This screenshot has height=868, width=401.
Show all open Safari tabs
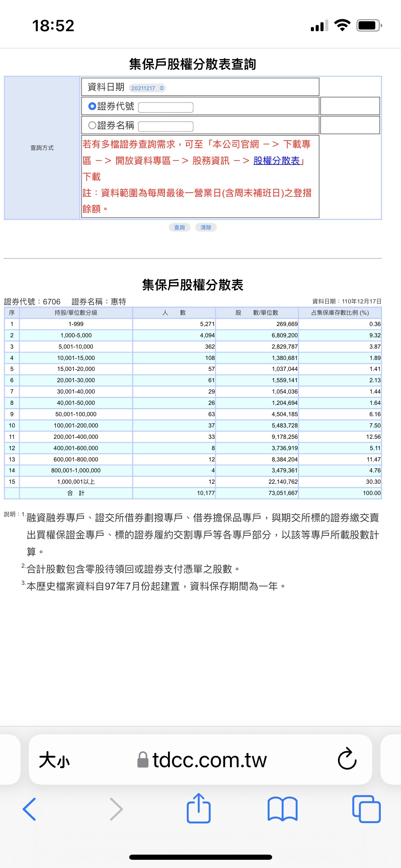coord(366,809)
